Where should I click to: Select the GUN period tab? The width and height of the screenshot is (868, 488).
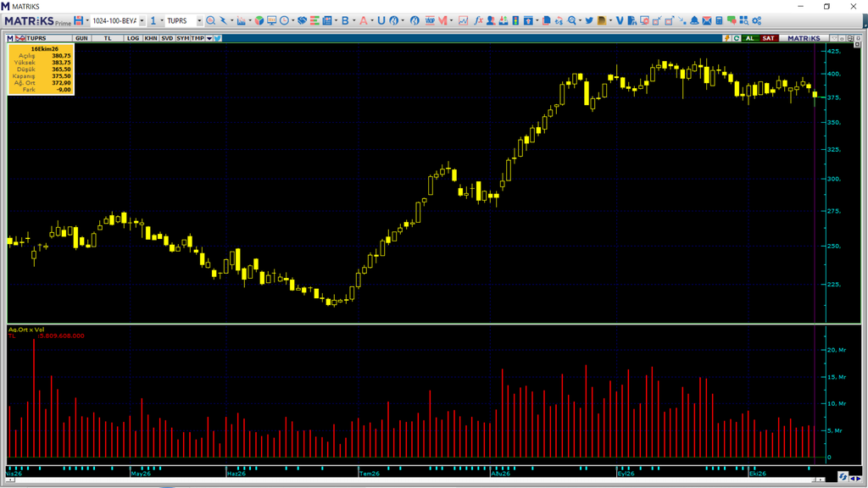point(81,38)
